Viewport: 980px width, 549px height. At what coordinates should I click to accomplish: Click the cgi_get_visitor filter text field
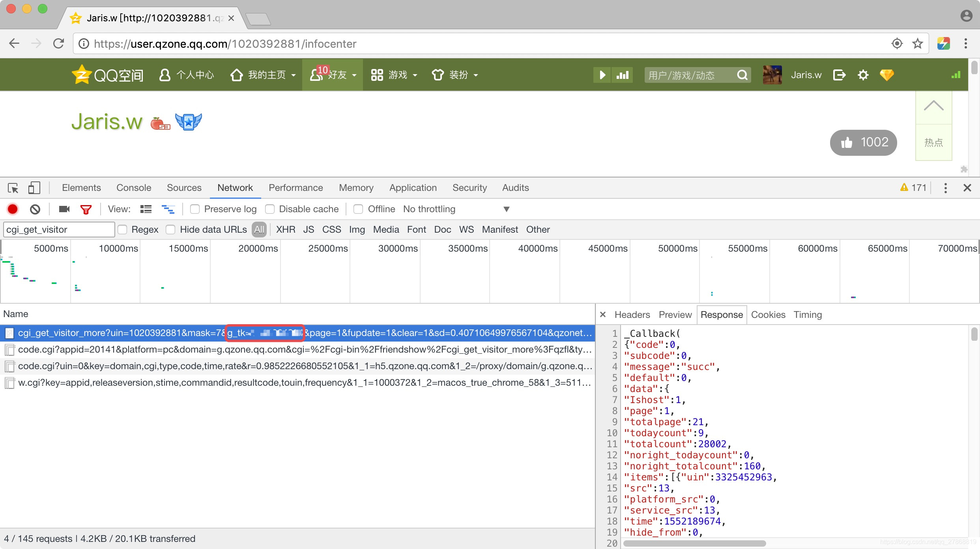coord(59,230)
